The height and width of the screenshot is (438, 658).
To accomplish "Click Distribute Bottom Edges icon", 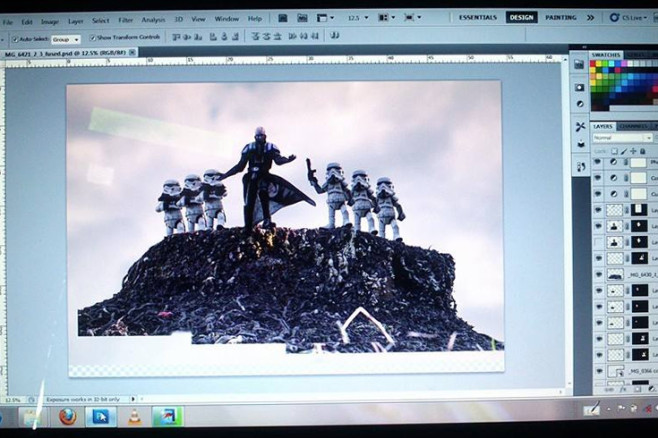I will pyautogui.click(x=277, y=36).
